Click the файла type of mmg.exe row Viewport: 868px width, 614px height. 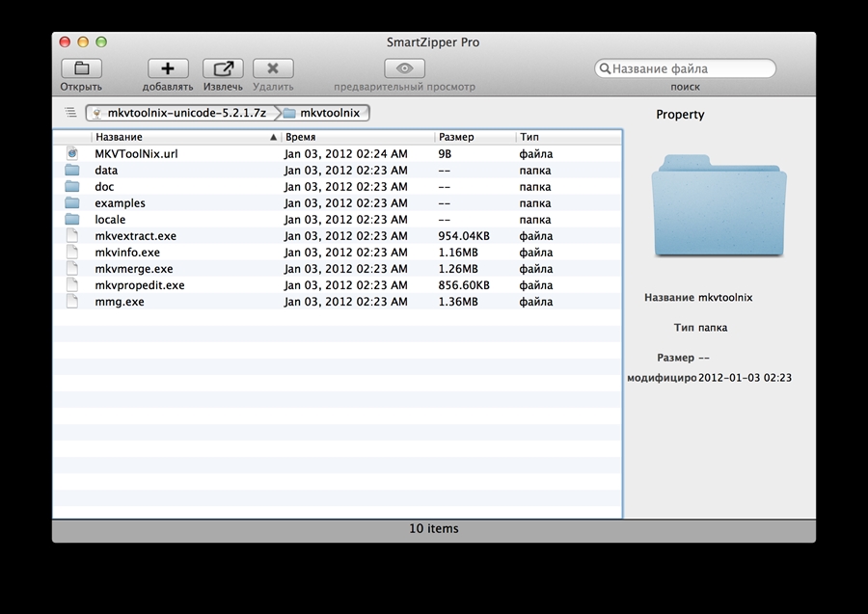click(536, 302)
